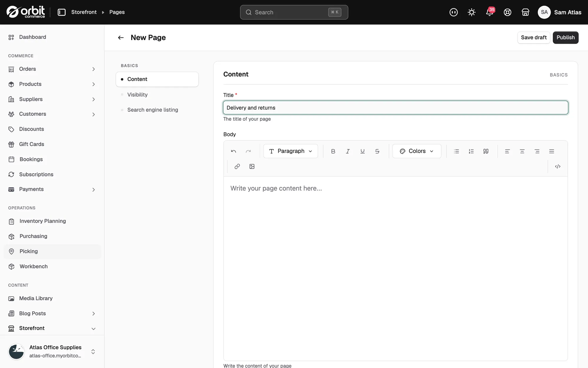Undo the last edit in body toolbar

[233, 151]
